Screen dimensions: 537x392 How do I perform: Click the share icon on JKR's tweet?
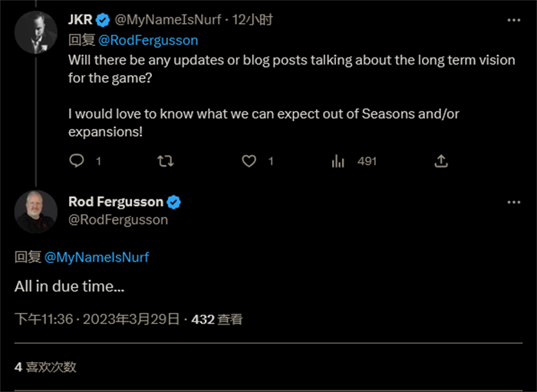pos(441,161)
